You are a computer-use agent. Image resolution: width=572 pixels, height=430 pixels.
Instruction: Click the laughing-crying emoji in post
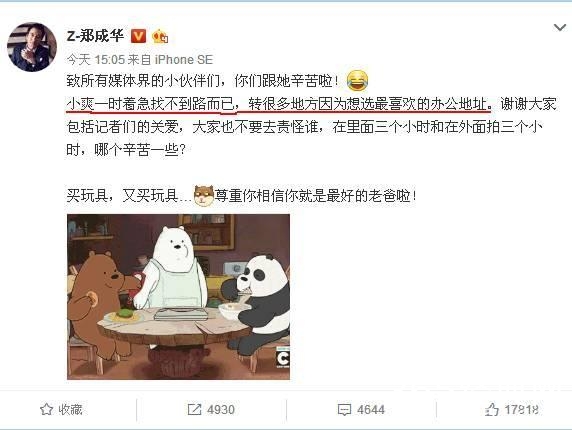point(357,81)
